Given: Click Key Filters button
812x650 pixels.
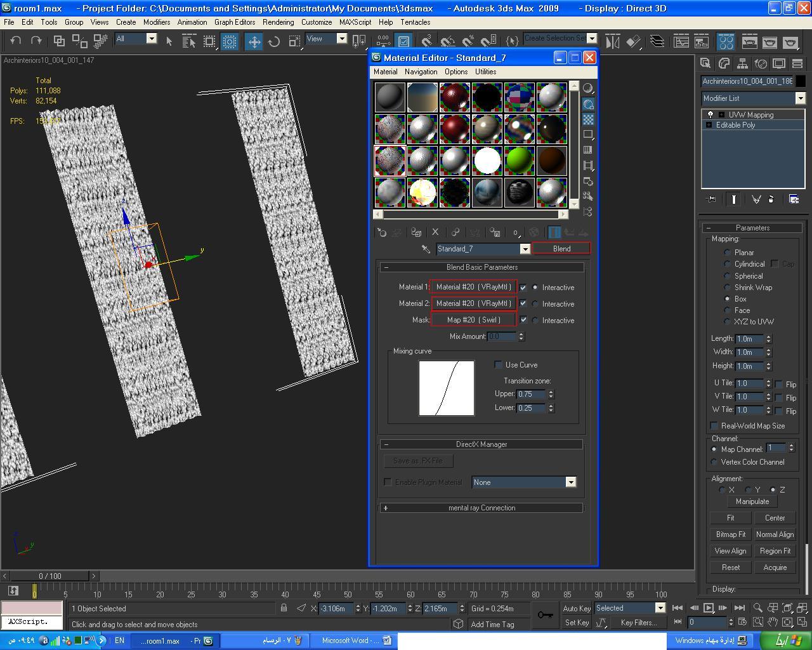Looking at the screenshot, I should (x=638, y=623).
